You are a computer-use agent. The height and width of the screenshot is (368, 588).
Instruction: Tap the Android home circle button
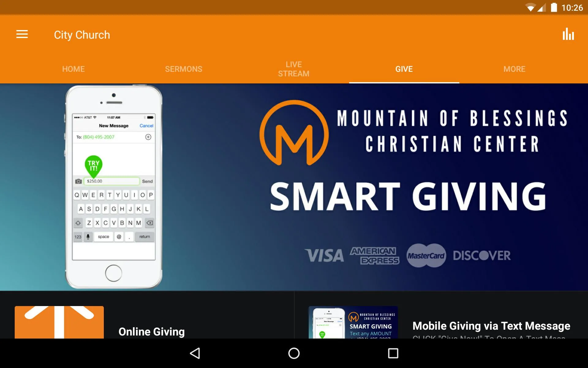[294, 353]
